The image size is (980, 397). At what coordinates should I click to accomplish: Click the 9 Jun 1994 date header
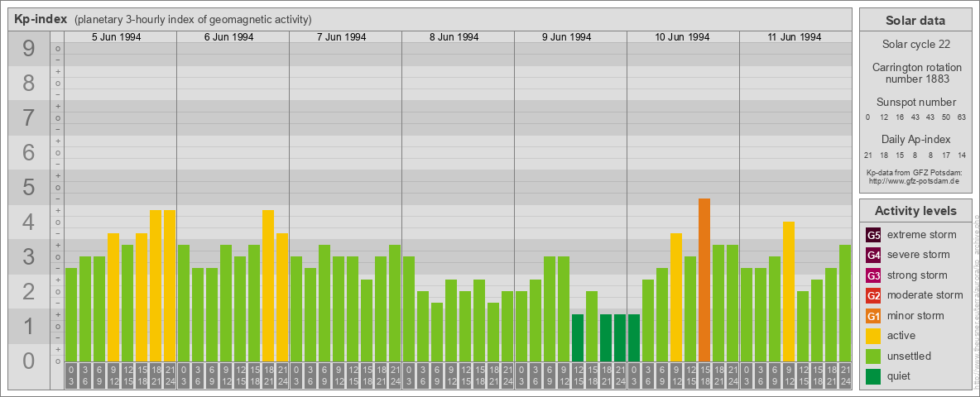point(566,37)
